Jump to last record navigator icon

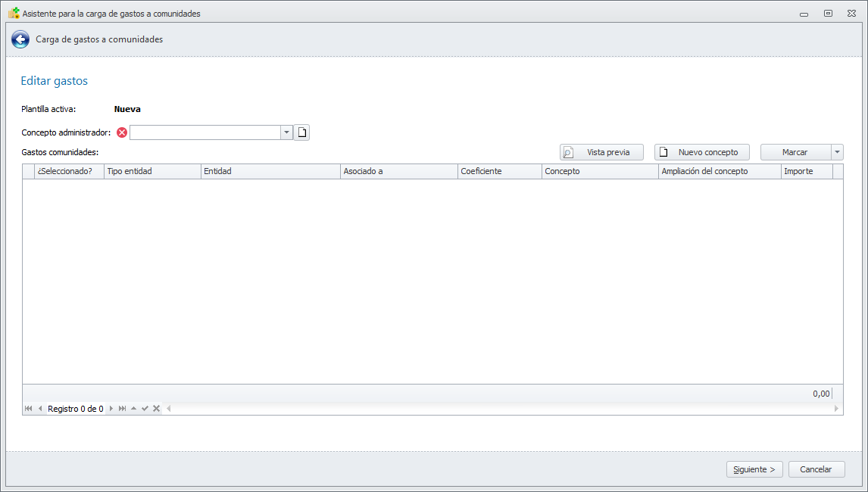coord(123,409)
